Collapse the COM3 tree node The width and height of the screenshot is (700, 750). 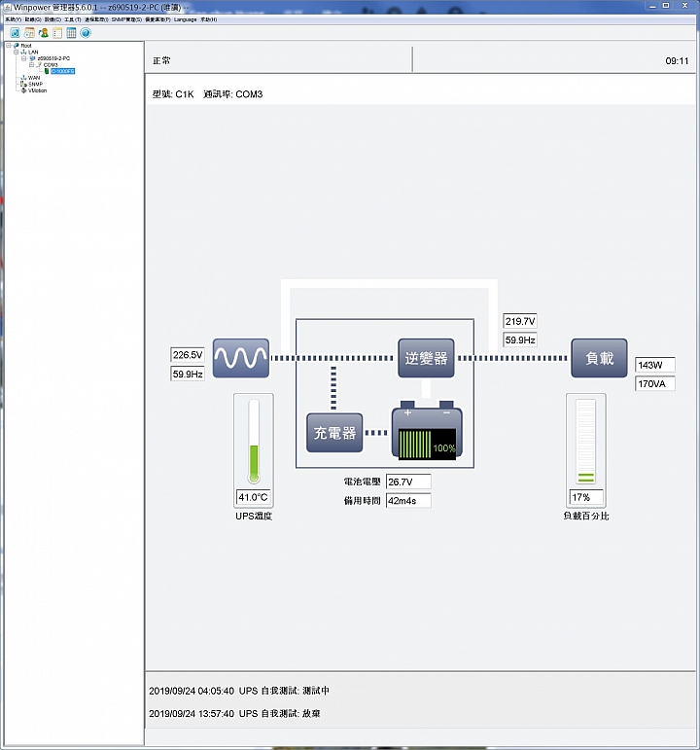click(31, 64)
